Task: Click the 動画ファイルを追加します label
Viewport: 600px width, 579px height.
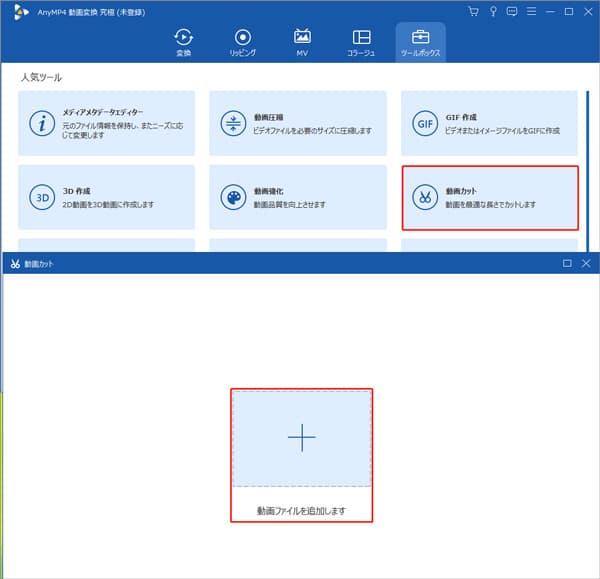Action: pos(301,510)
